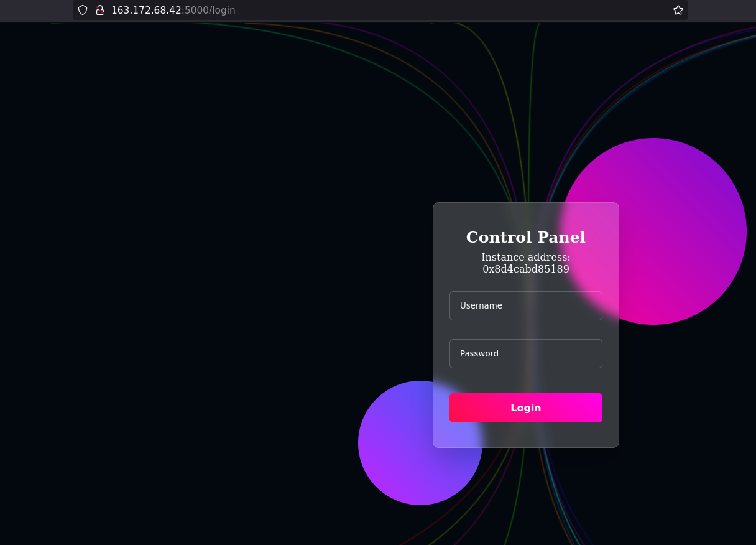The image size is (756, 545).
Task: Click the address bar URL text
Action: click(173, 10)
